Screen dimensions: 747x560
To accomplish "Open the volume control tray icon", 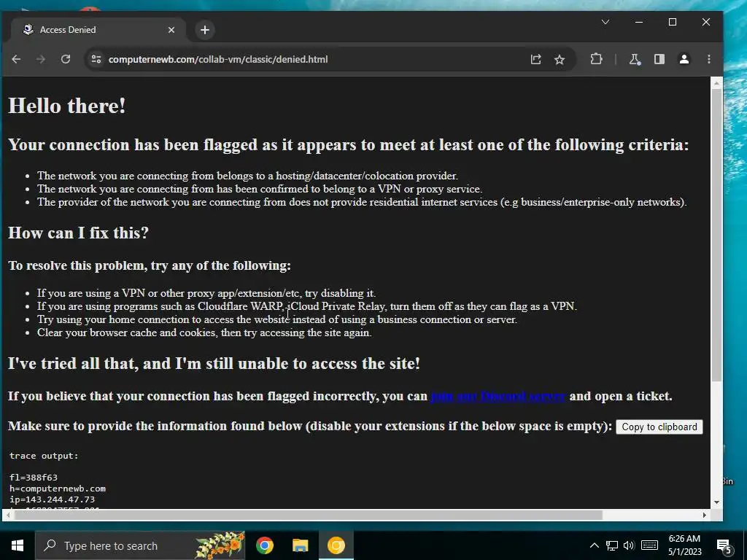I will click(x=629, y=545).
